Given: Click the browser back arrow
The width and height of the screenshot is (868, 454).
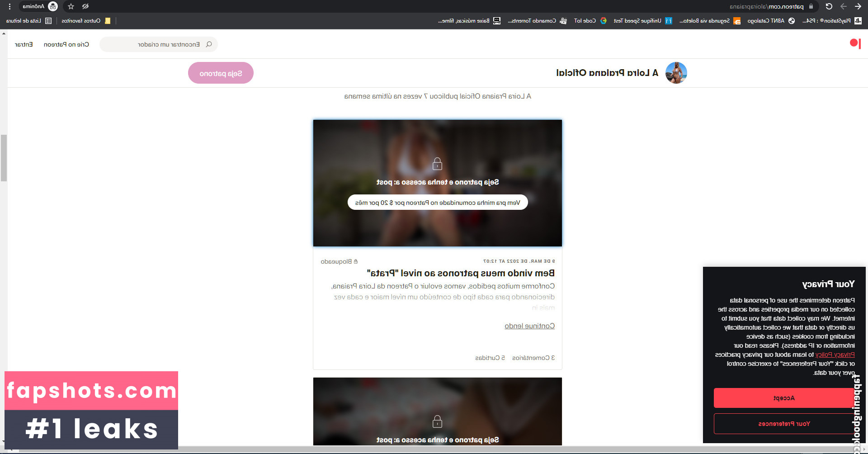Looking at the screenshot, I should click(858, 6).
